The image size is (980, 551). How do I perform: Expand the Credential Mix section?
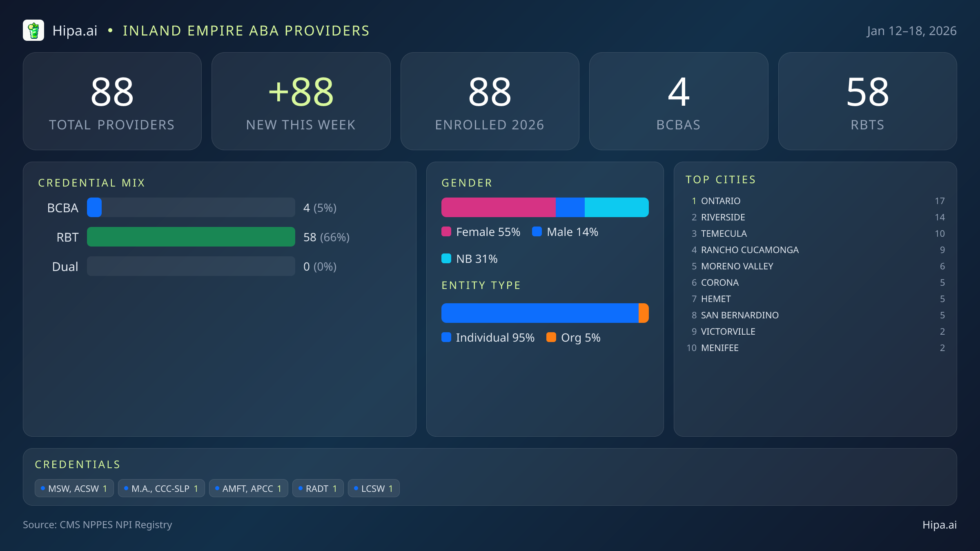click(x=92, y=182)
